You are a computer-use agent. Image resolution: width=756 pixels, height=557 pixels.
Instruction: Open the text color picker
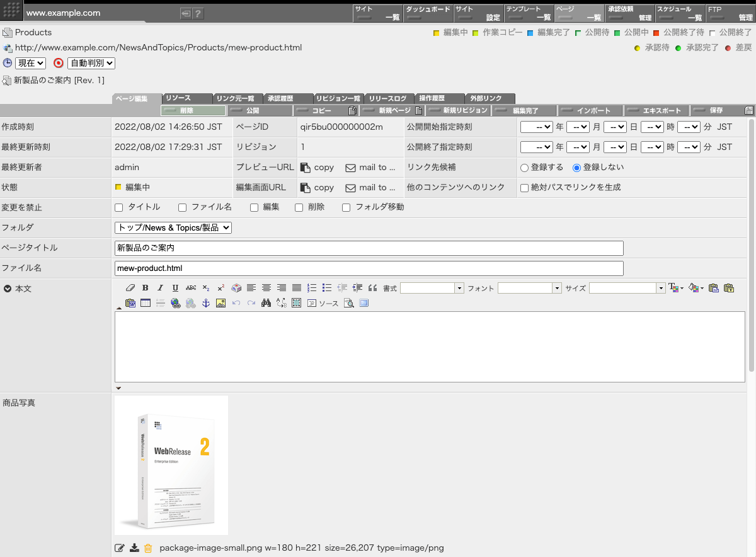[x=675, y=288]
